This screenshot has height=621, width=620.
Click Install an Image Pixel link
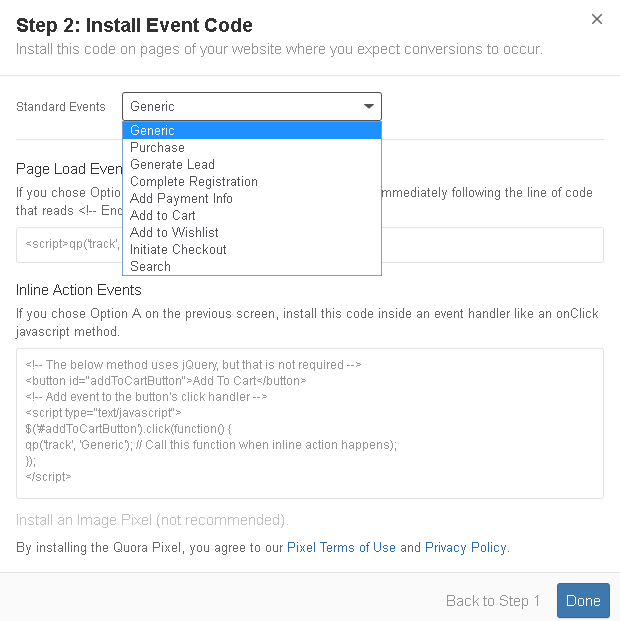(x=152, y=520)
